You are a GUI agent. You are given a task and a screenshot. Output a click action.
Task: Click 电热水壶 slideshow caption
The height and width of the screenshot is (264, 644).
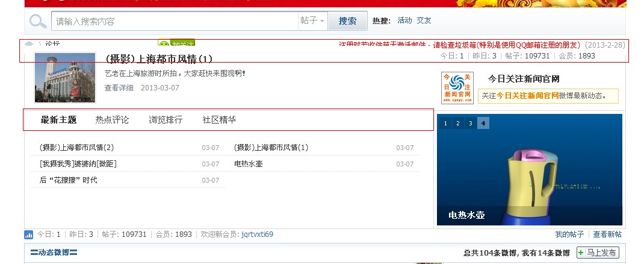point(466,215)
